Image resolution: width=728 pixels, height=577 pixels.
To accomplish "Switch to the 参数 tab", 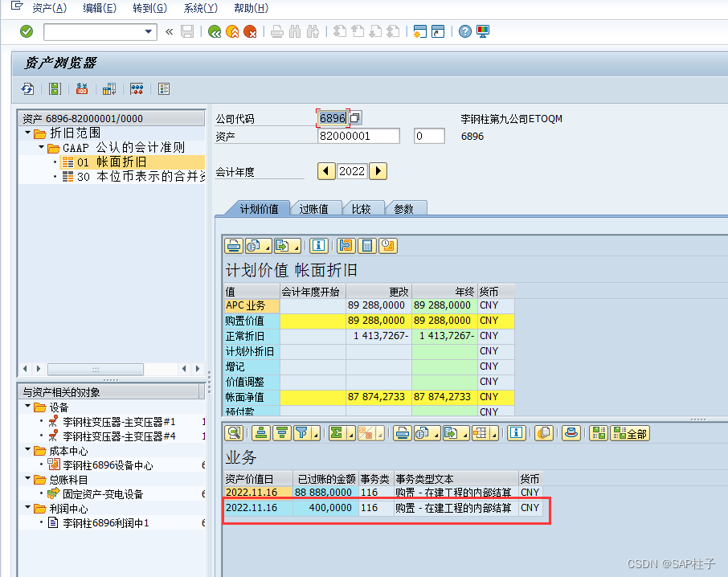I will pyautogui.click(x=403, y=209).
